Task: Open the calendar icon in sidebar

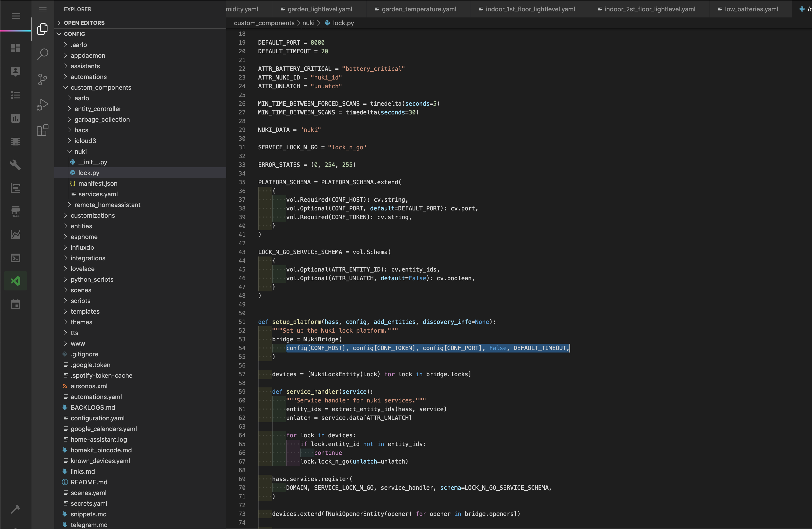Action: [x=16, y=304]
